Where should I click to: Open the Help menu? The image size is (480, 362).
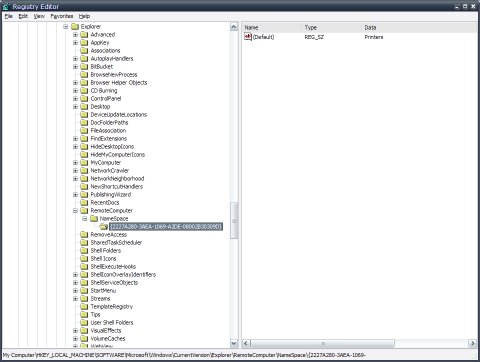[x=84, y=16]
